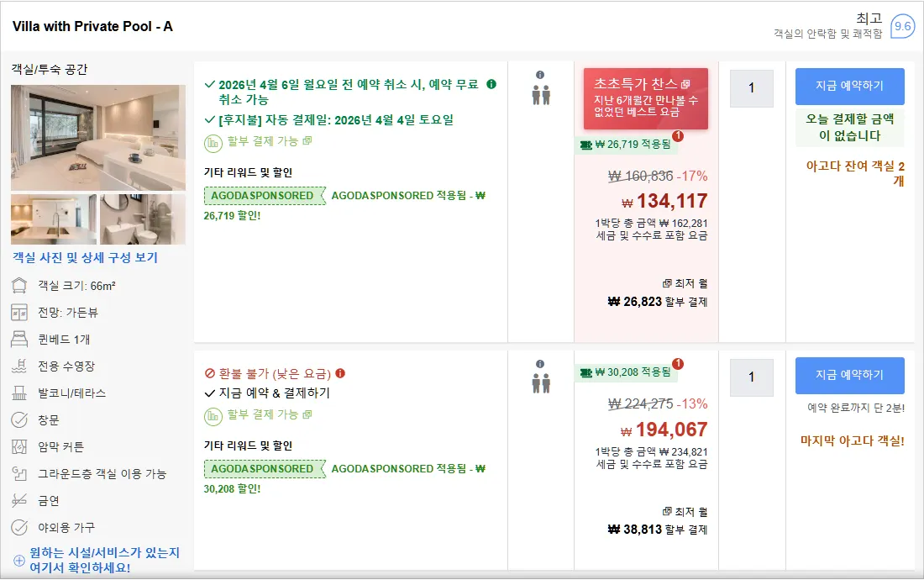Click two-guest icon in first offer
Screen dimensions: 924x580
[541, 95]
